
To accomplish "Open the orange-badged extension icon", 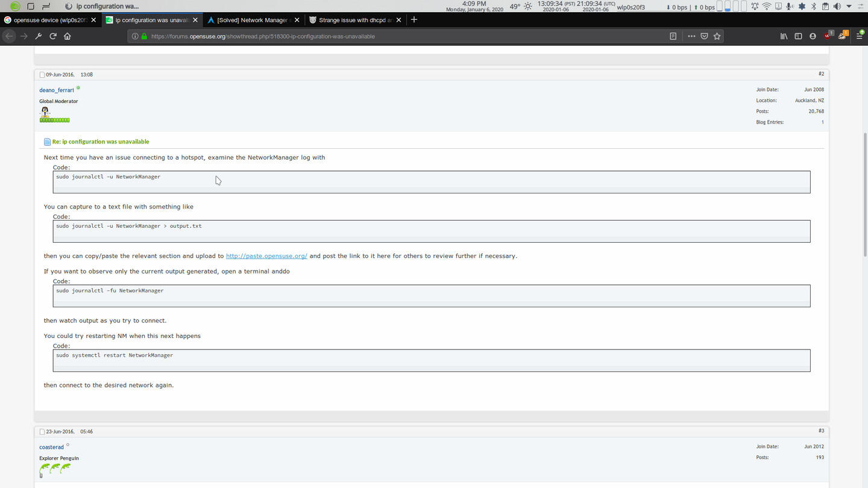I will (843, 36).
